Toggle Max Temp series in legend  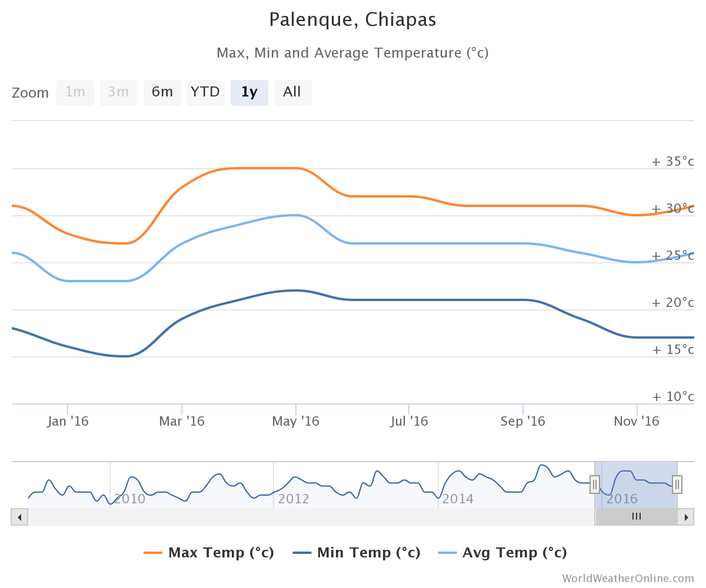209,553
